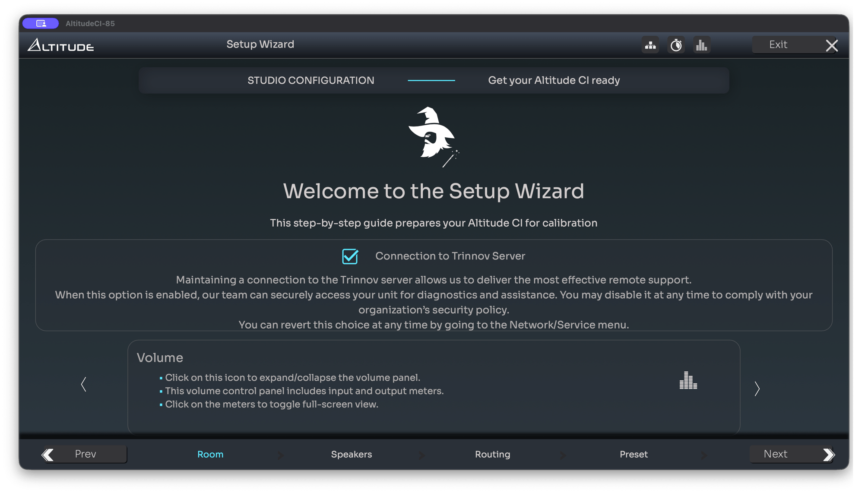Show next tip with right chevron
The image size is (868, 493).
pyautogui.click(x=757, y=389)
